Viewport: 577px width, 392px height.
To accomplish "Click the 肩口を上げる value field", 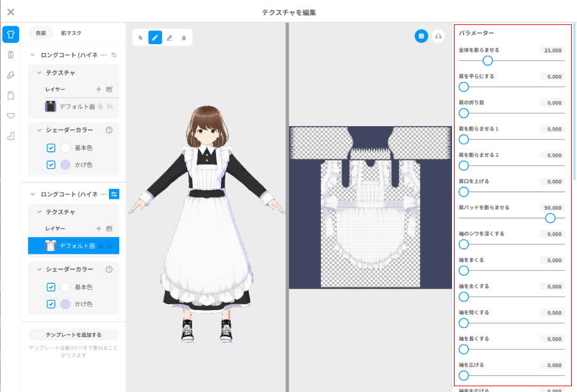I will click(553, 182).
